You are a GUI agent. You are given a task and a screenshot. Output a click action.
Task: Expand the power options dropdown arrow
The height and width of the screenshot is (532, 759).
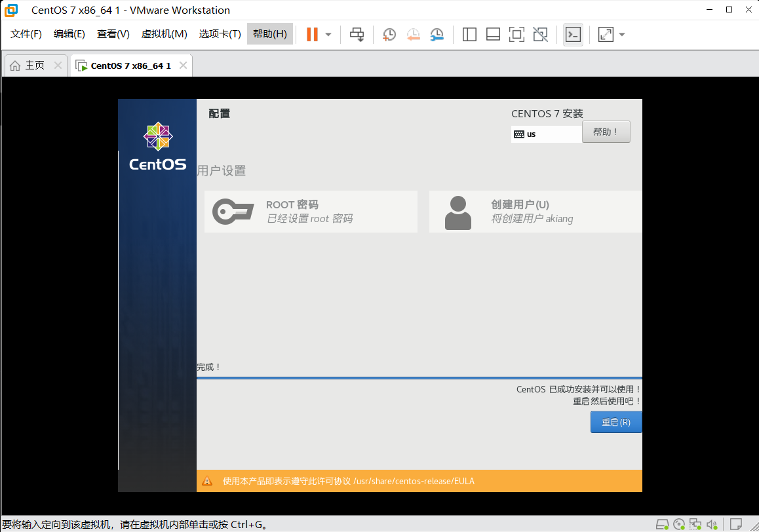point(328,34)
